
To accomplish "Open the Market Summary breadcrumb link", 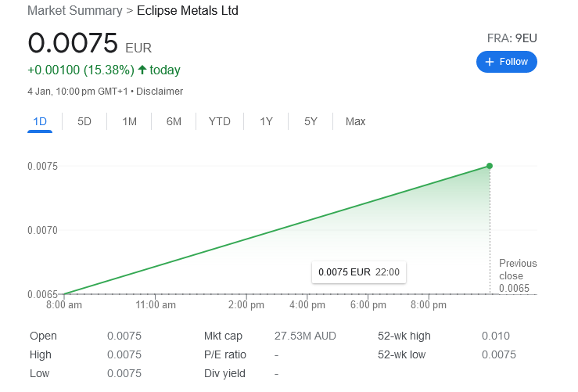I will pyautogui.click(x=75, y=11).
